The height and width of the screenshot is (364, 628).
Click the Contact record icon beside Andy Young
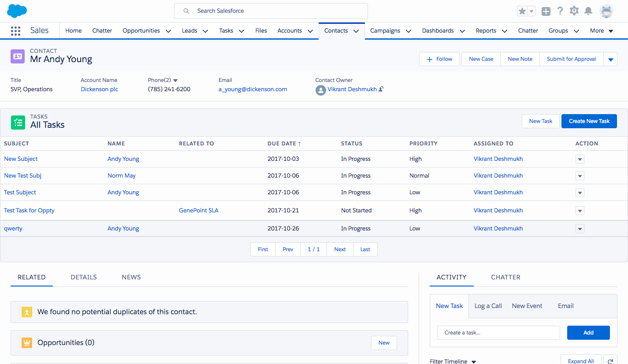coord(18,56)
